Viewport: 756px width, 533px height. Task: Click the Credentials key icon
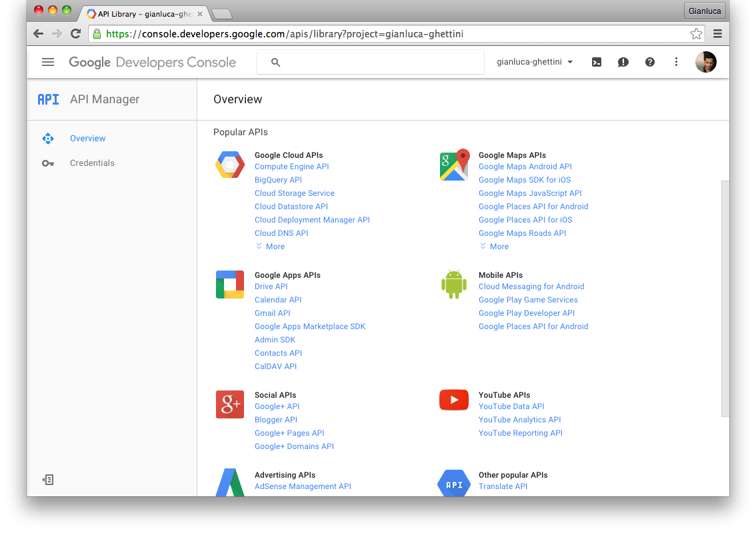tap(48, 163)
